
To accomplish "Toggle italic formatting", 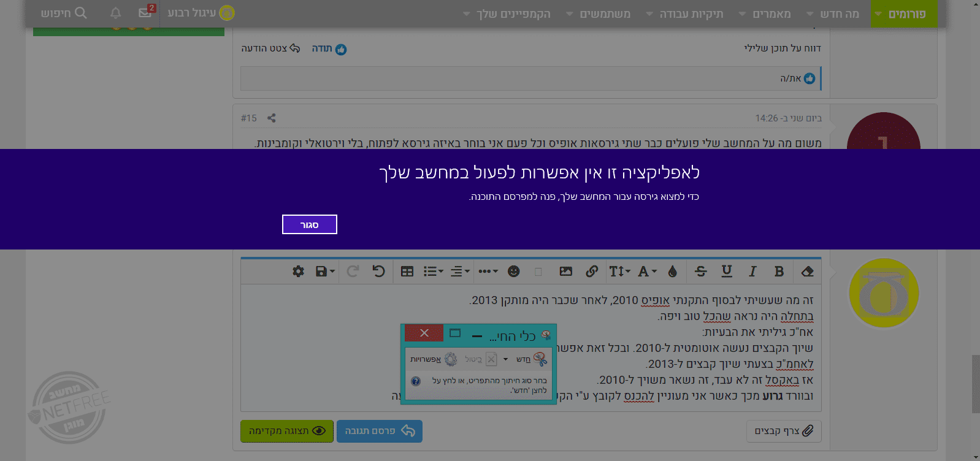I will (752, 271).
